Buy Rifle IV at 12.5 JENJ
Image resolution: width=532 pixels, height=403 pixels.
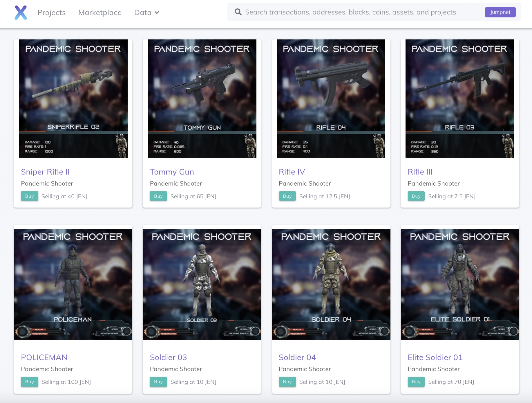287,196
